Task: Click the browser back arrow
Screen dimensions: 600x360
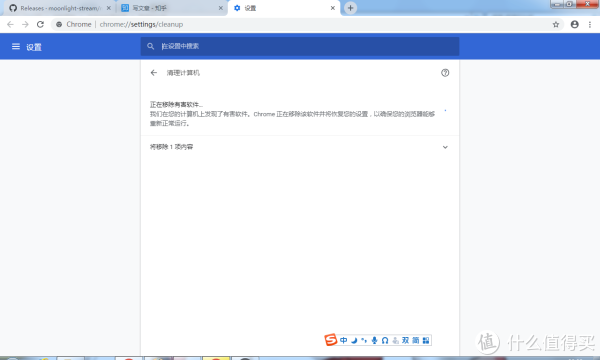Action: pyautogui.click(x=10, y=24)
